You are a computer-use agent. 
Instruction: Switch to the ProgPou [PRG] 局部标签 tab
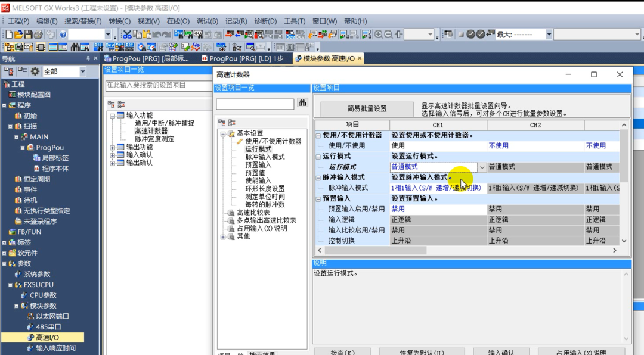[x=147, y=59]
